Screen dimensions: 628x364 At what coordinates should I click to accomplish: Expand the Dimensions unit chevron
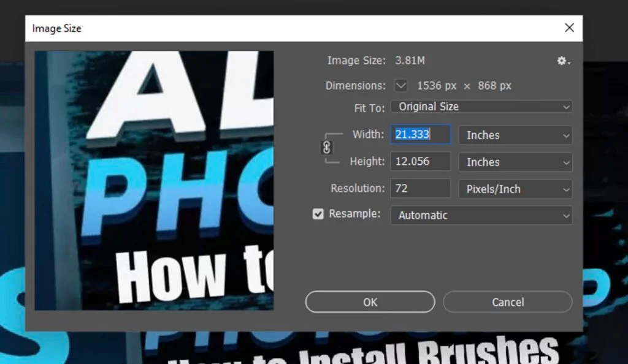[x=400, y=86]
